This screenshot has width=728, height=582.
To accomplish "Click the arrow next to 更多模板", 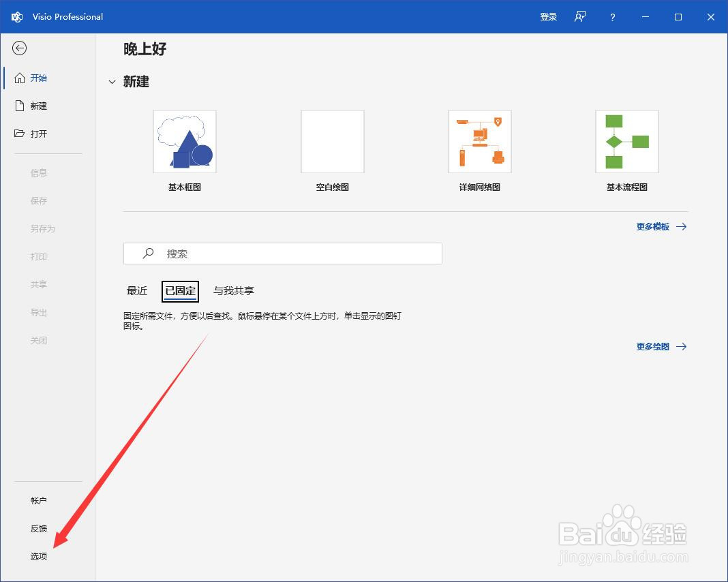I will pyautogui.click(x=681, y=226).
